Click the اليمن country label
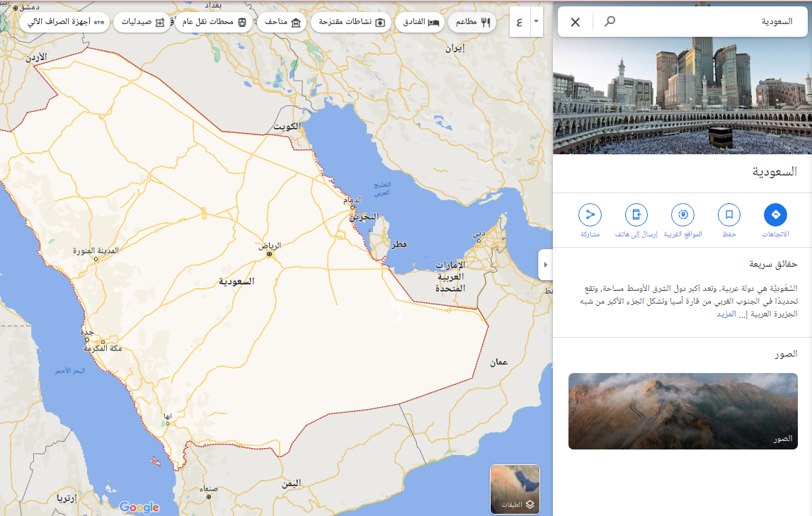Viewport: 812px width, 516px height. 291,483
